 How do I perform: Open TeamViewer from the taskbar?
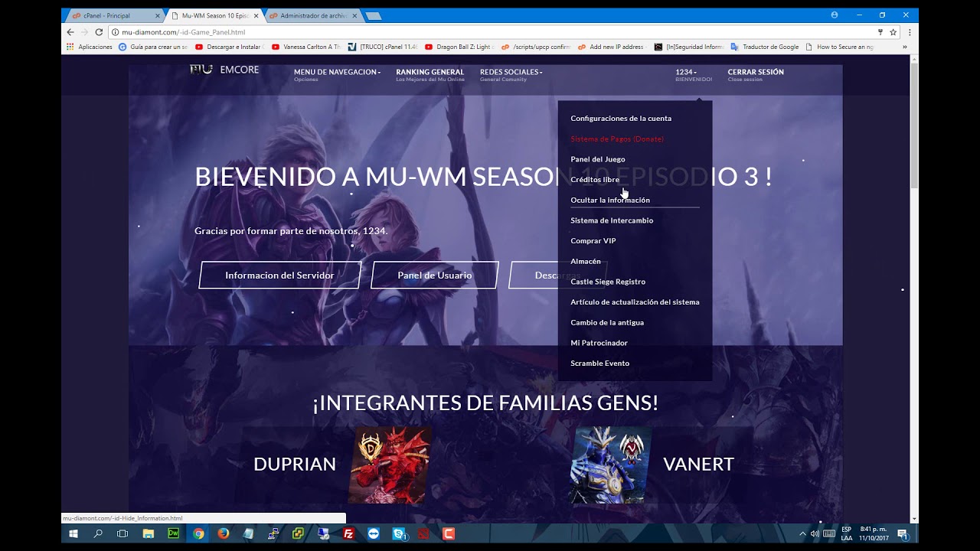click(x=374, y=533)
